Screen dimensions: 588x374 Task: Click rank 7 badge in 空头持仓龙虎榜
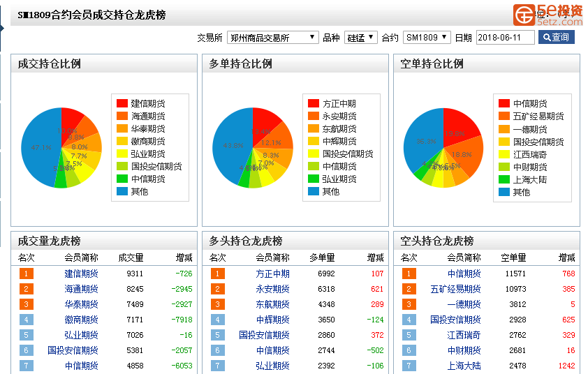pyautogui.click(x=409, y=366)
